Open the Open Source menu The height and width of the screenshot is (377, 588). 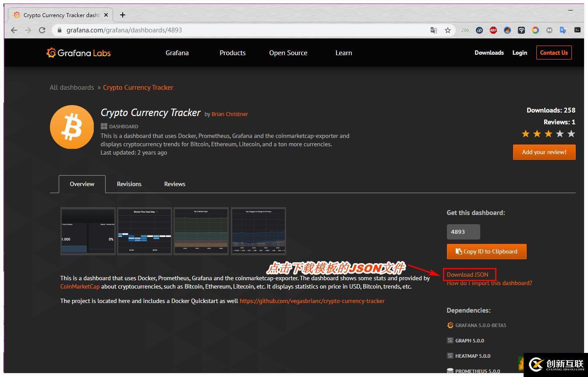(288, 53)
